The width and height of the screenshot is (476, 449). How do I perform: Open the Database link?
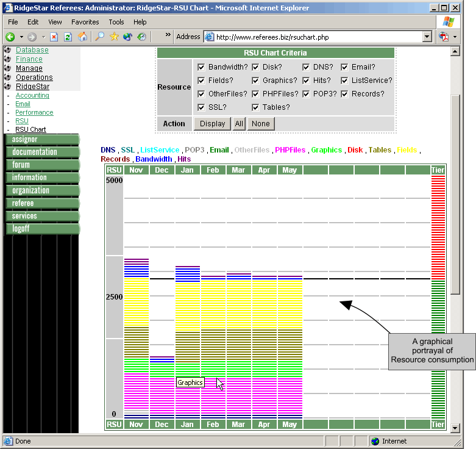[x=32, y=50]
